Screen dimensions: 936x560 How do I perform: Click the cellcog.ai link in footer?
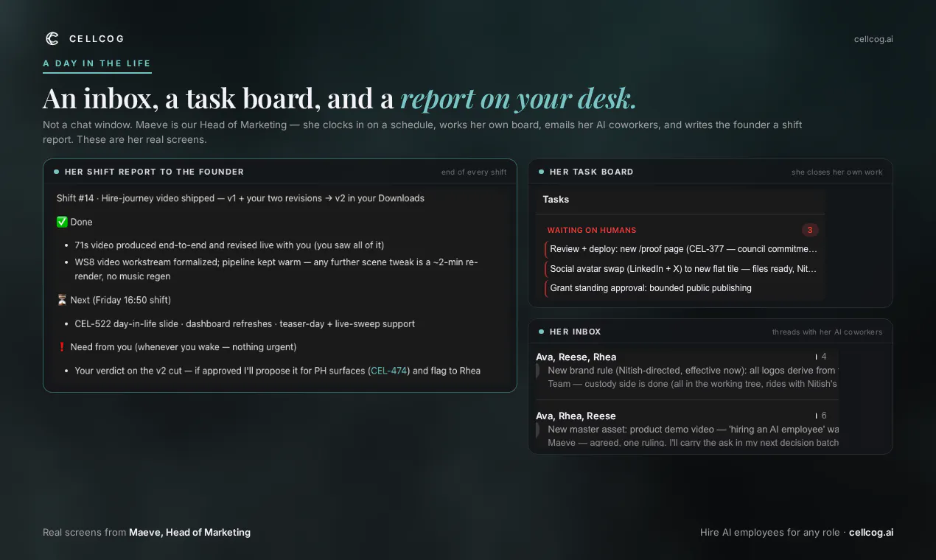point(871,532)
